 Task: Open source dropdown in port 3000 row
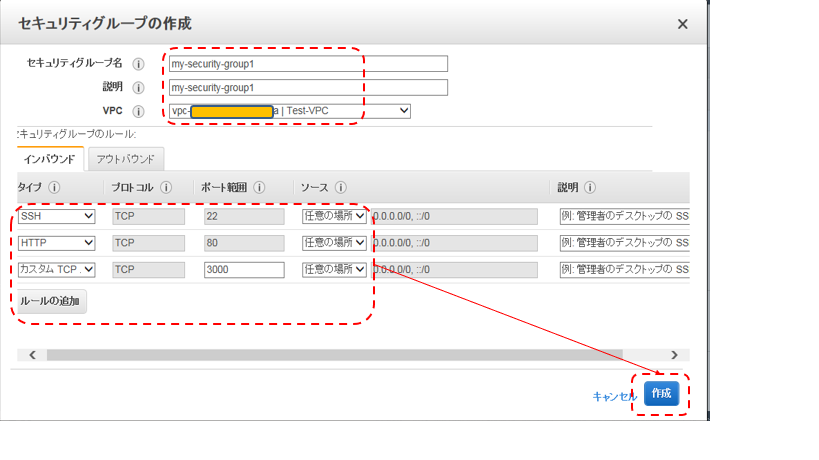[x=334, y=269]
